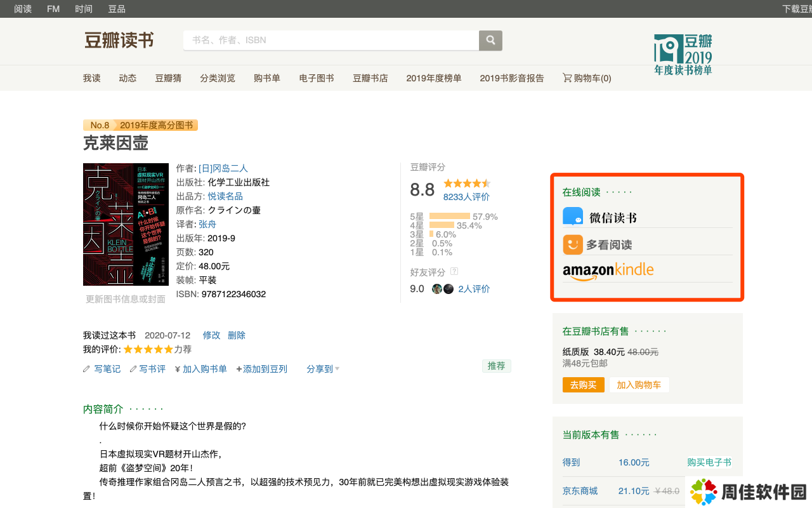Open the 豆瓣2019年度读书榜单 banner

click(x=683, y=55)
